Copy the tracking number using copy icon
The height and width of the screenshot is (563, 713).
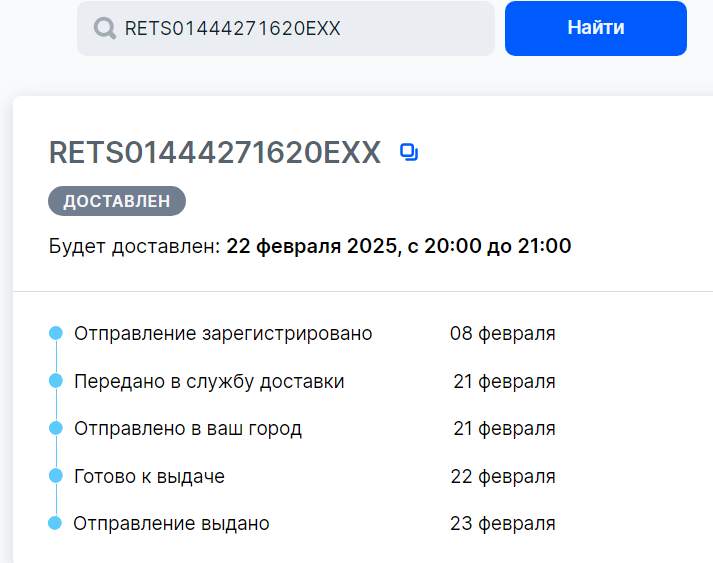point(408,152)
